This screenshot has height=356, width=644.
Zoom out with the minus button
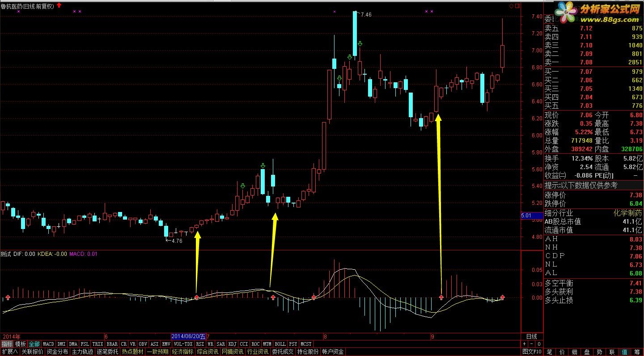pos(532,344)
